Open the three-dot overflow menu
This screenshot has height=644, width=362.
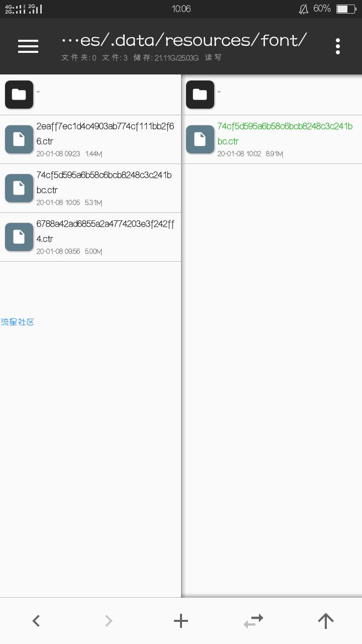click(x=338, y=46)
